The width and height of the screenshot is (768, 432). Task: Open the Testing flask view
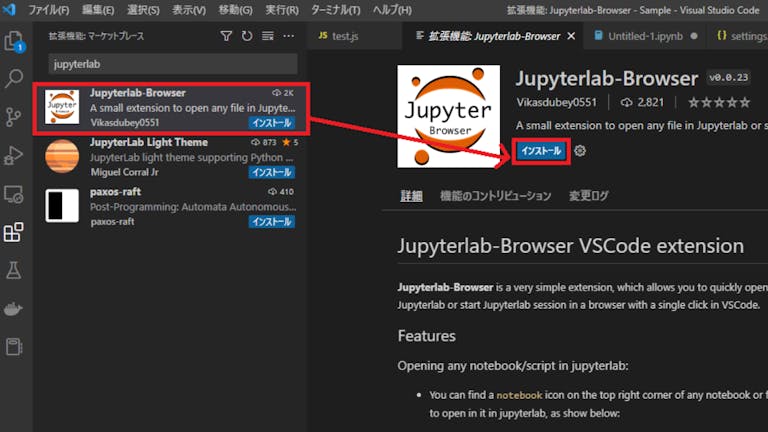(x=14, y=270)
